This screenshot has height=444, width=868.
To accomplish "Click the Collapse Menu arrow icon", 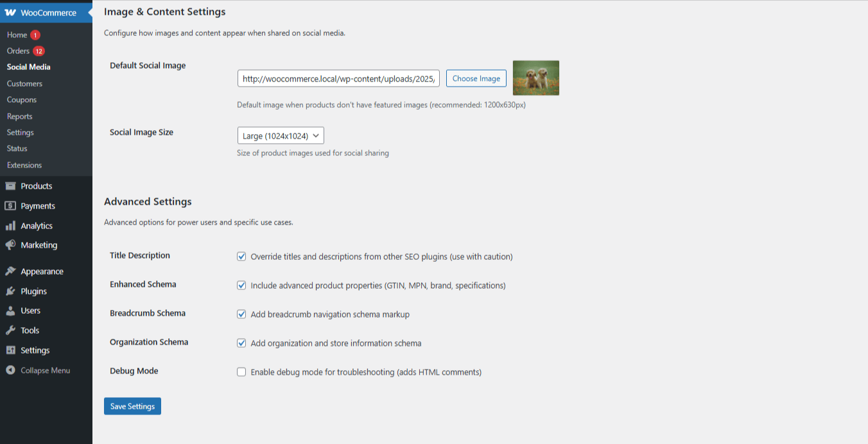I will point(10,370).
